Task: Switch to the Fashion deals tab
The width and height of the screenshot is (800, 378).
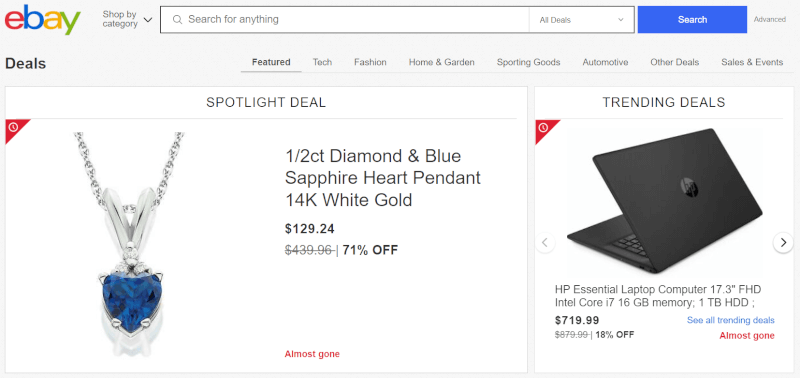Action: tap(370, 62)
